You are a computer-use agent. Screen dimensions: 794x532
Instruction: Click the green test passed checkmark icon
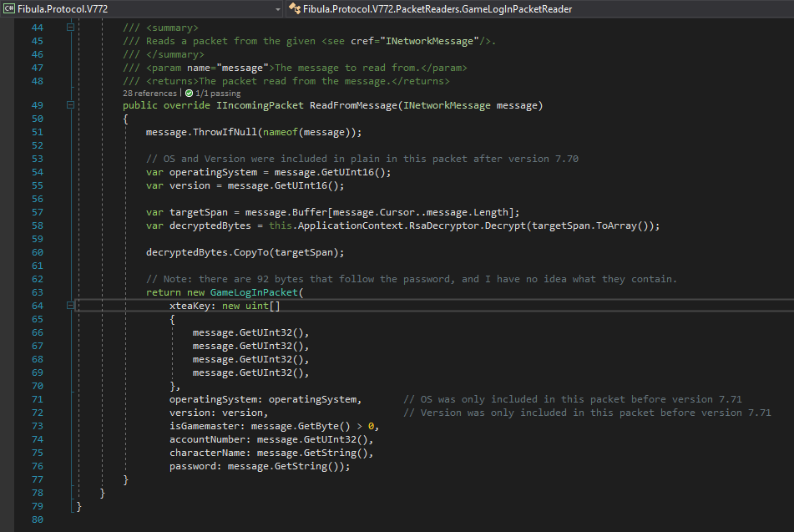click(189, 94)
